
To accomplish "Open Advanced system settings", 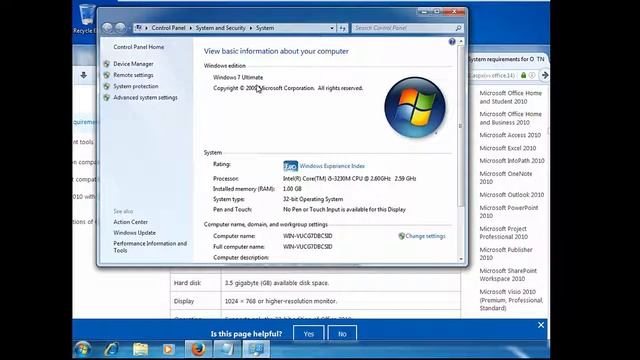I will pyautogui.click(x=145, y=98).
